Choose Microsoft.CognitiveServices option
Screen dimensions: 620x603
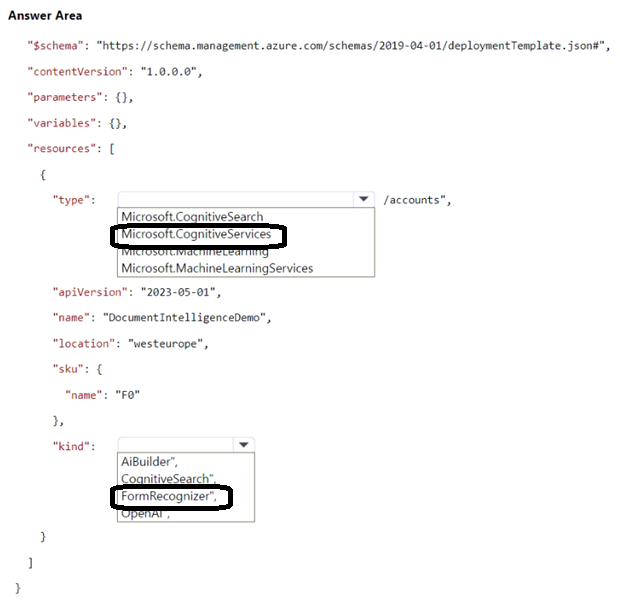pyautogui.click(x=195, y=235)
